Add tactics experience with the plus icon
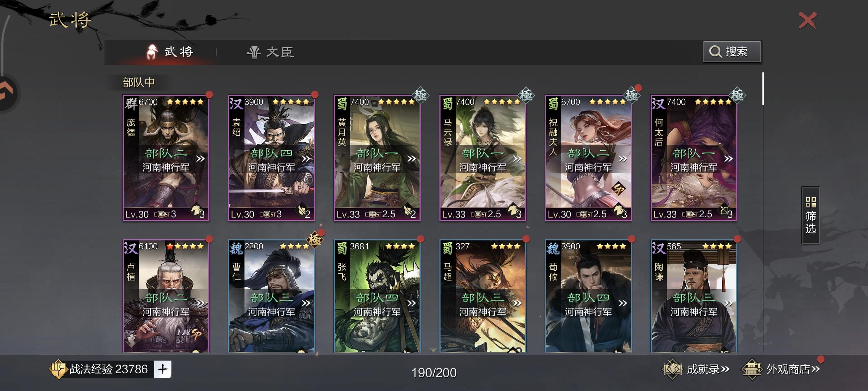 pyautogui.click(x=162, y=369)
